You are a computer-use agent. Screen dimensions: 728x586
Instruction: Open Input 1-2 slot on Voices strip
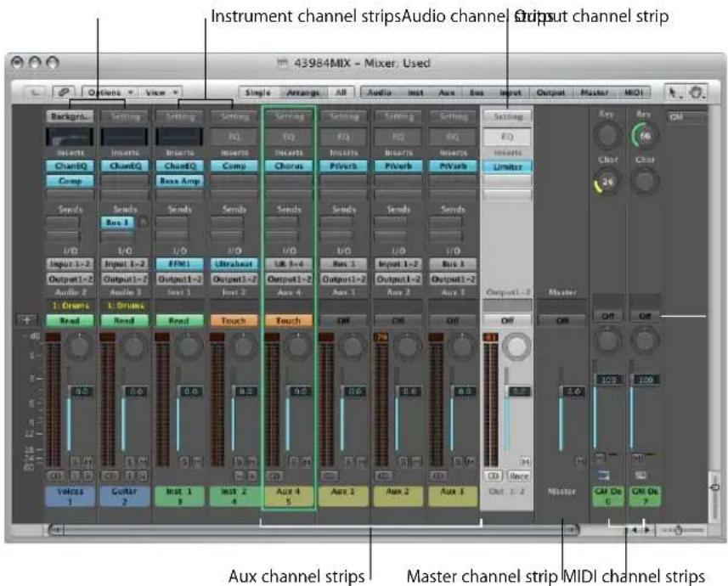click(70, 264)
